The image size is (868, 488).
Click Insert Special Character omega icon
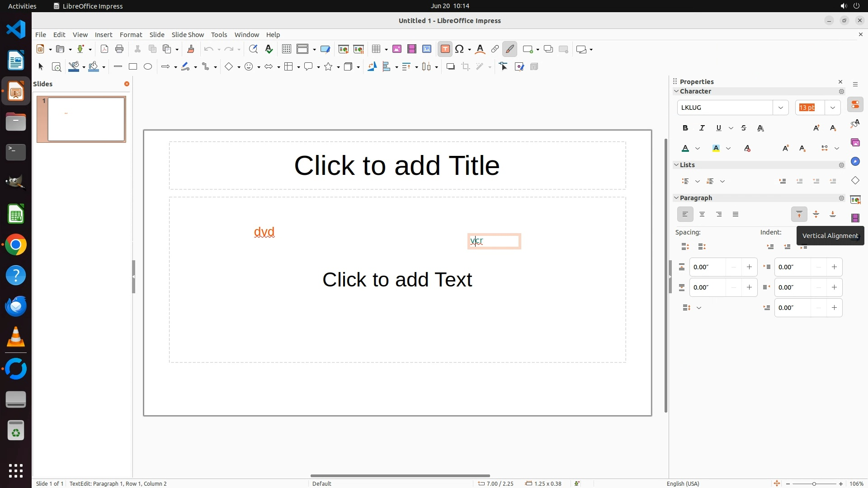coord(460,49)
